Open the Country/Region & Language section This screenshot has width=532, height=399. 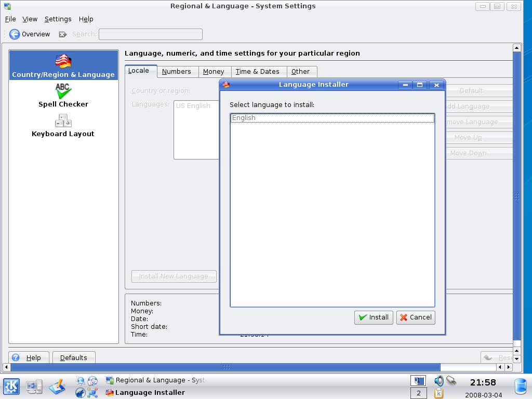point(63,65)
